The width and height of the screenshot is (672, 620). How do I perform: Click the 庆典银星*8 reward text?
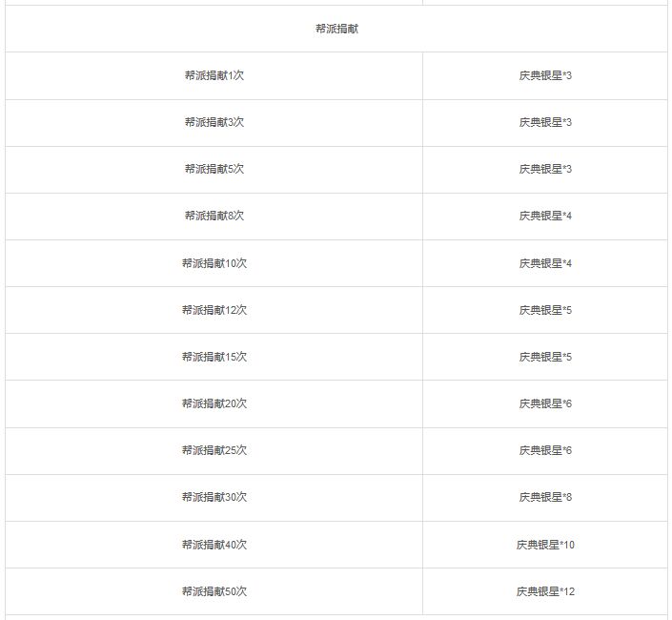pos(545,497)
